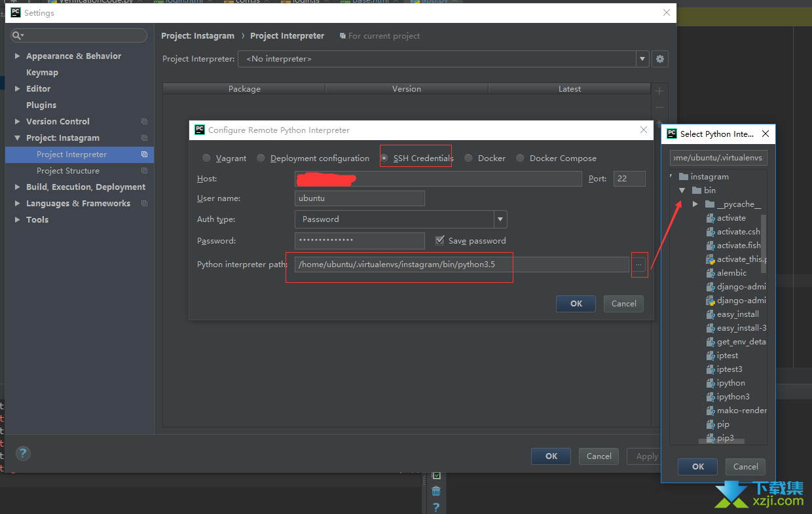The width and height of the screenshot is (812, 514).
Task: Click the file icon next to ipython3
Action: click(x=710, y=397)
